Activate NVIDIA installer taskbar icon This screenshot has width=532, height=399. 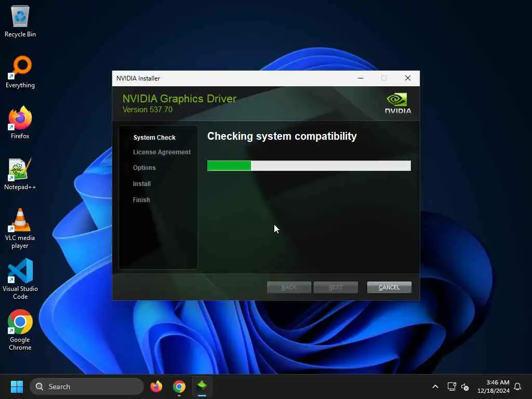coord(202,387)
